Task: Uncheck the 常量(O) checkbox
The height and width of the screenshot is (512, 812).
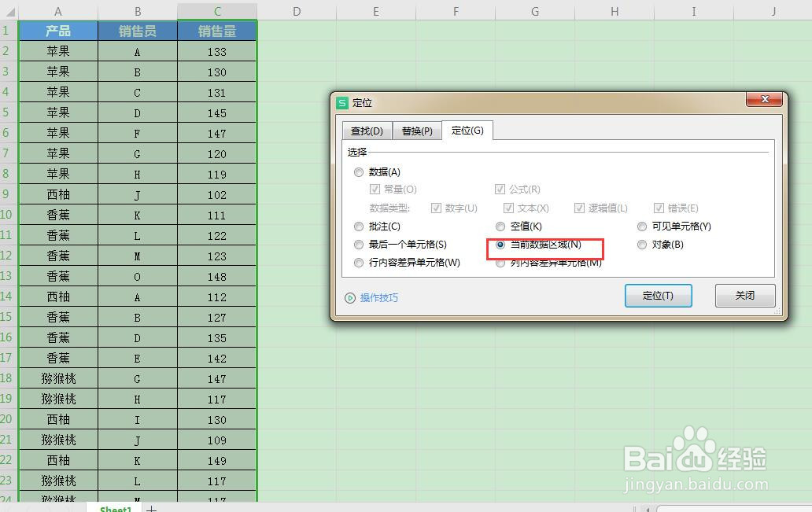Action: click(375, 189)
